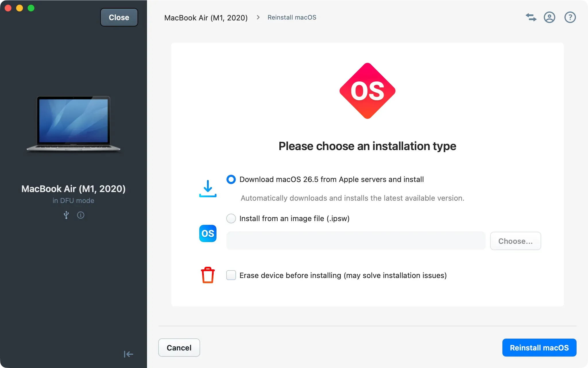Show device info via the info icon

pos(81,215)
